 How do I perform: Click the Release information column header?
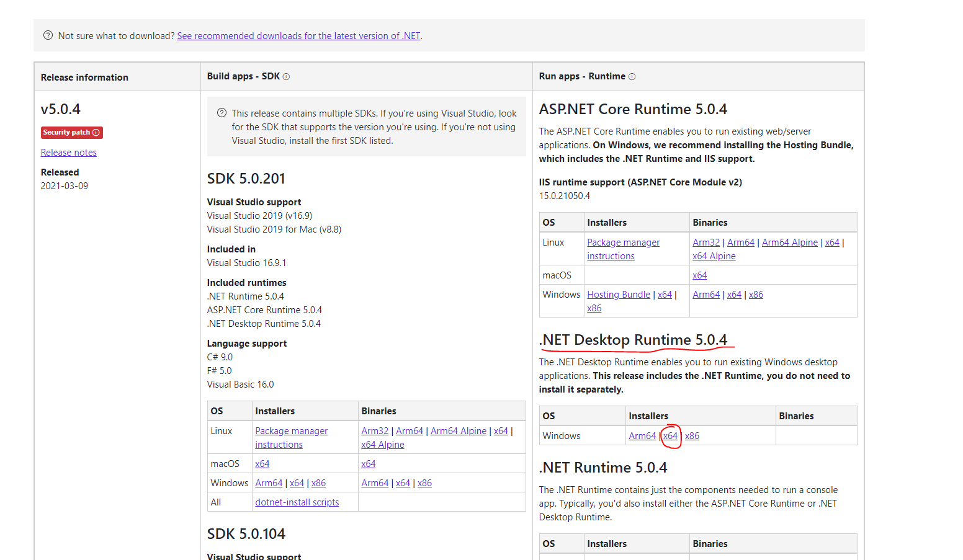click(85, 78)
